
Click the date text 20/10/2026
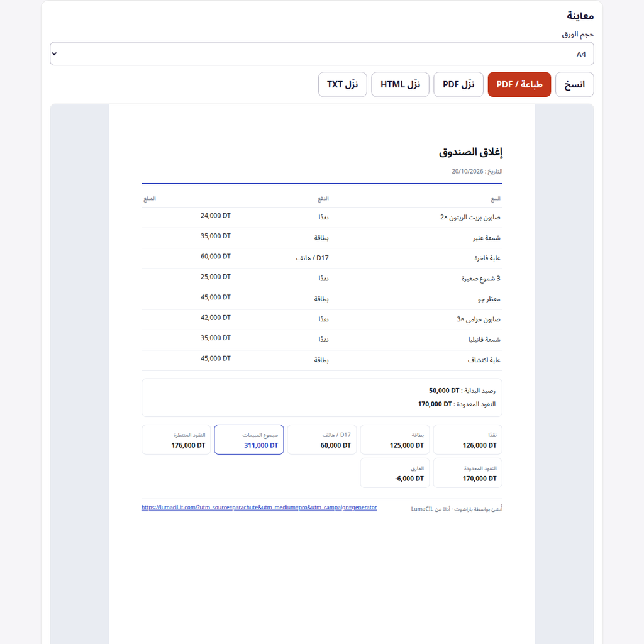pyautogui.click(x=467, y=171)
